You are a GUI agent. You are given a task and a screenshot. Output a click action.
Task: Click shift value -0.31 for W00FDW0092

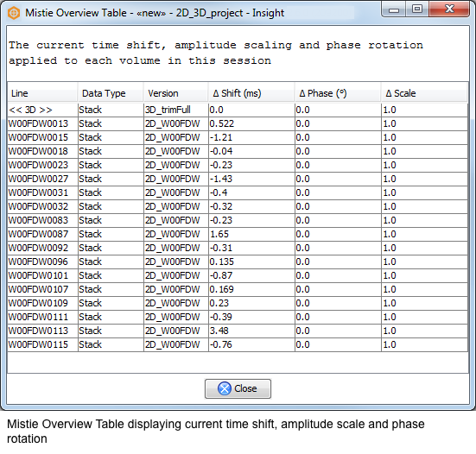251,248
